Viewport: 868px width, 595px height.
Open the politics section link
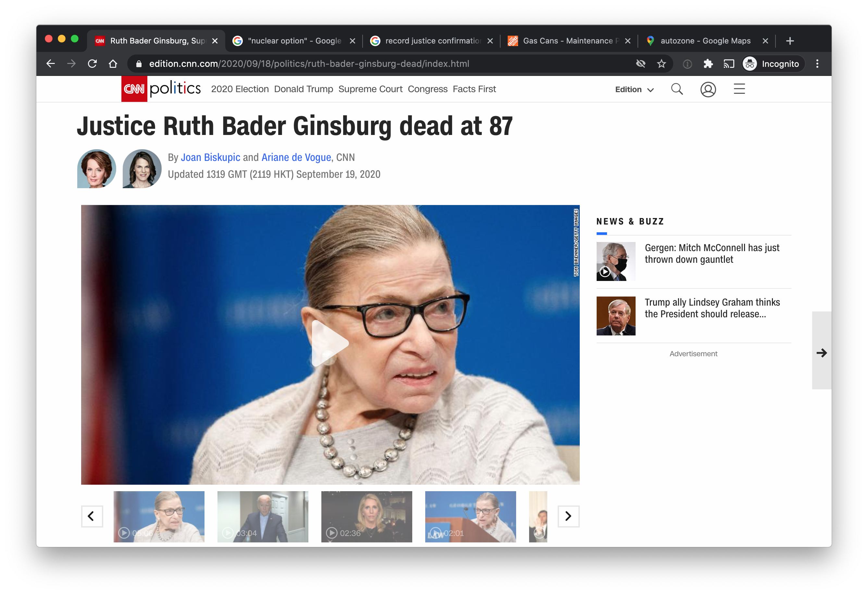(x=175, y=89)
